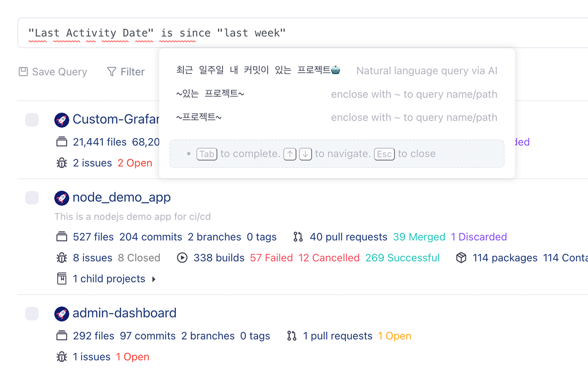588x368 pixels.
Task: Select the ~있는 프로젝트~ suggestion
Action: tap(337, 94)
